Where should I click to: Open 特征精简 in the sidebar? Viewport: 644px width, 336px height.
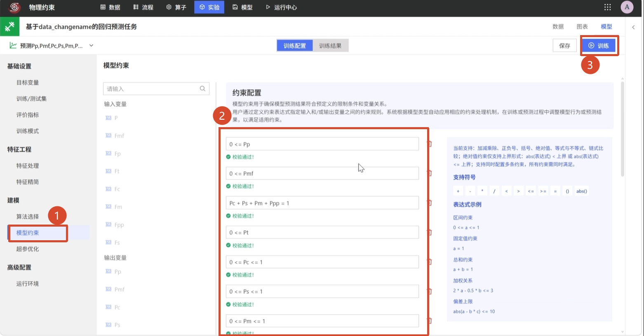pos(28,182)
